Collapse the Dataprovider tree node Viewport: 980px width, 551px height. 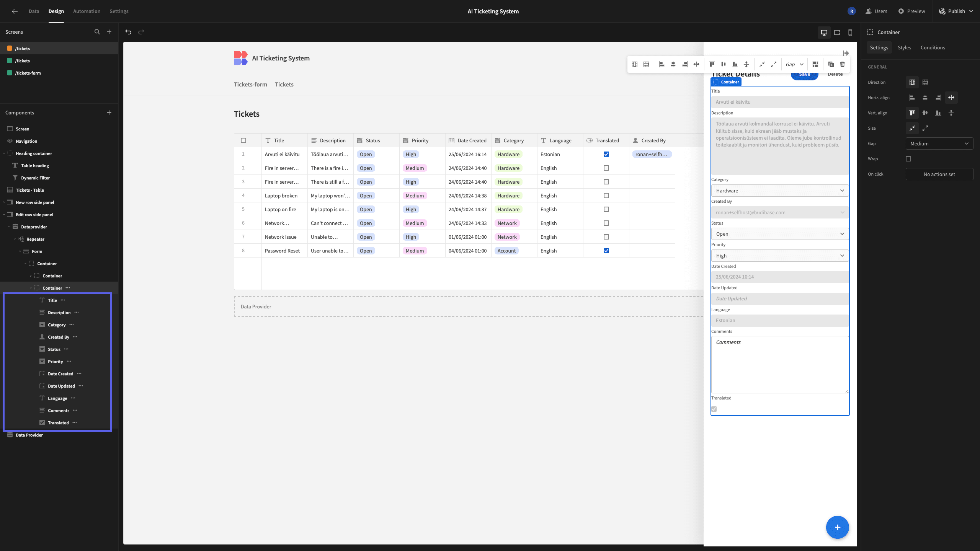click(x=9, y=227)
